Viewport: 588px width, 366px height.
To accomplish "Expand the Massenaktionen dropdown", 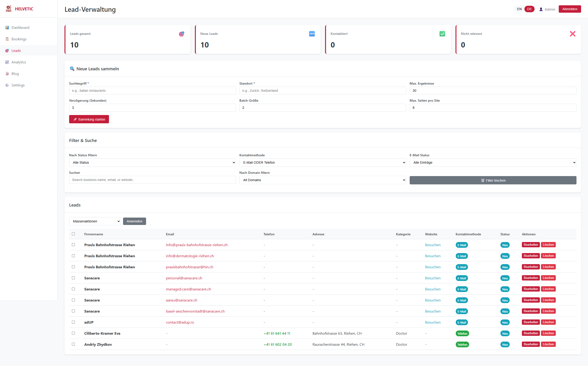I will click(95, 221).
